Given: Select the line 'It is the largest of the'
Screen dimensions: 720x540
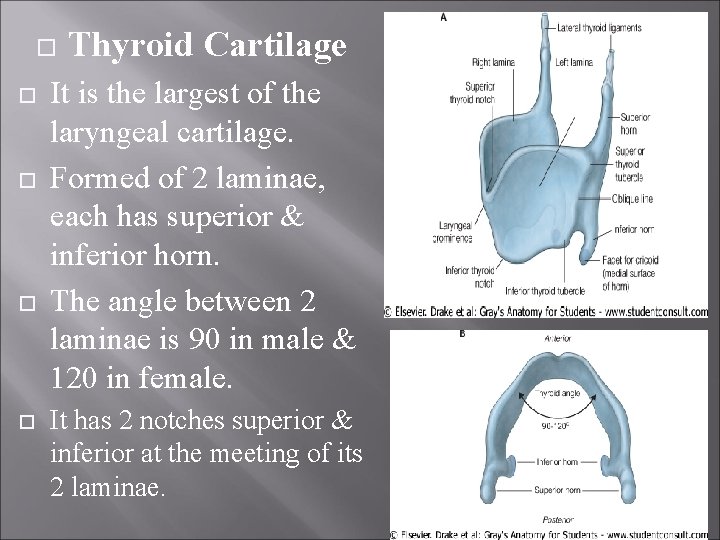Looking at the screenshot, I should 186,93.
